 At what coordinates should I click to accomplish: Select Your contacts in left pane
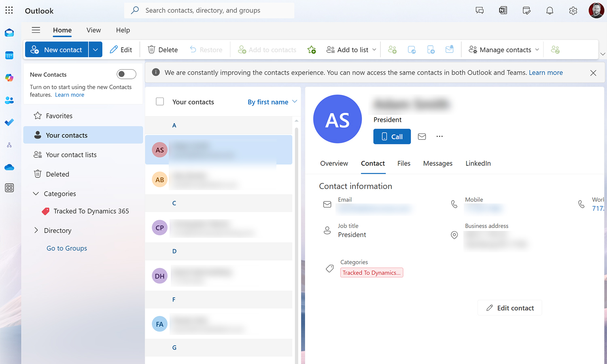point(83,135)
